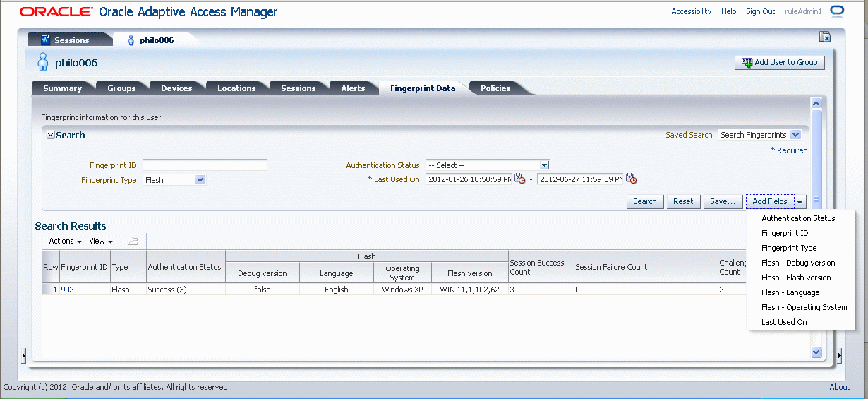Image resolution: width=868 pixels, height=399 pixels.
Task: Open the start date calendar picker
Action: [519, 179]
